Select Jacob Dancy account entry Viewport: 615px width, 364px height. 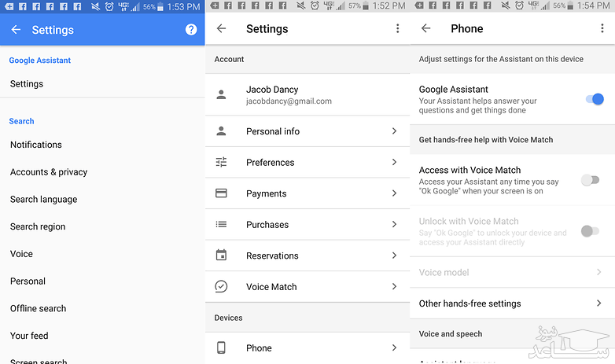289,95
